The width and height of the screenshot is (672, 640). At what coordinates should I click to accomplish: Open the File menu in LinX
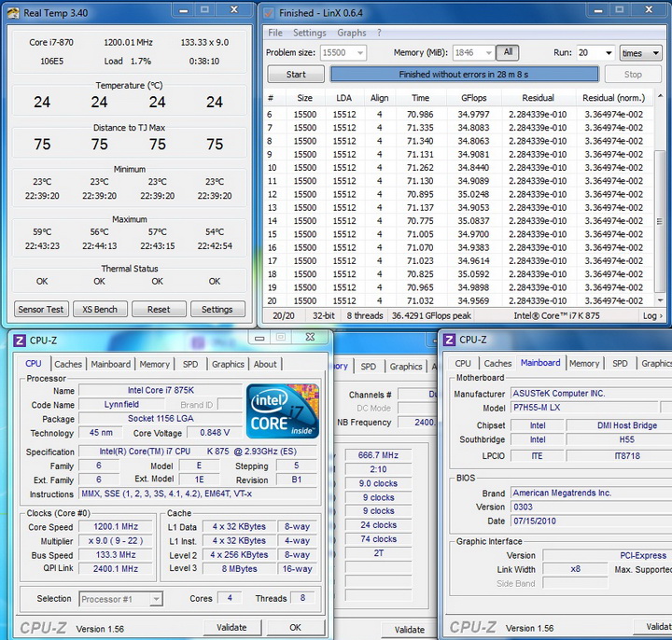(x=275, y=33)
